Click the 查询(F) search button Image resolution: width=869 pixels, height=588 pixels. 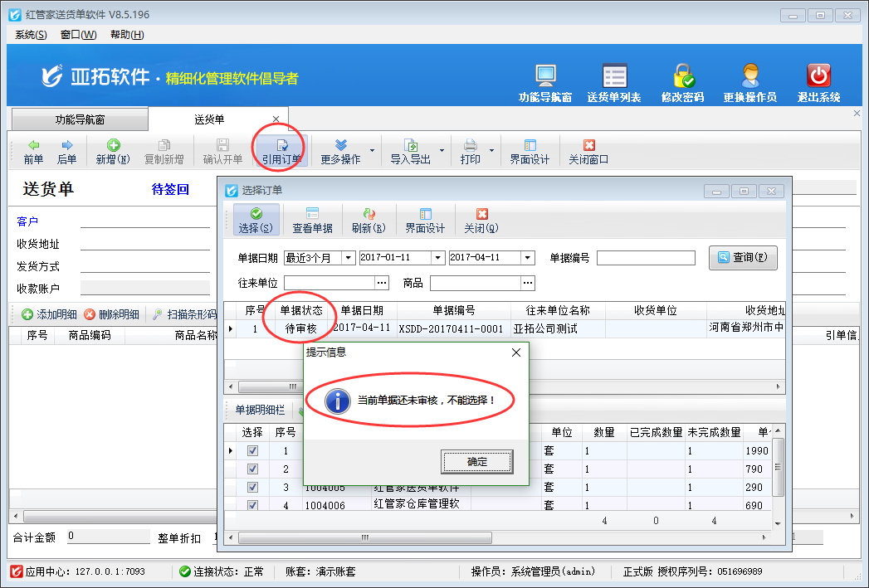click(743, 258)
